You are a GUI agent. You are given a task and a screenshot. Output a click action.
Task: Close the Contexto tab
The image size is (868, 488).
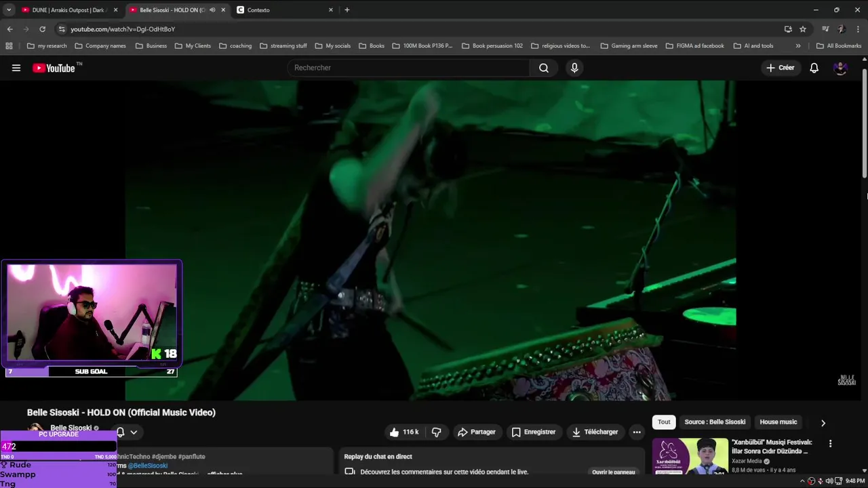[331, 10]
